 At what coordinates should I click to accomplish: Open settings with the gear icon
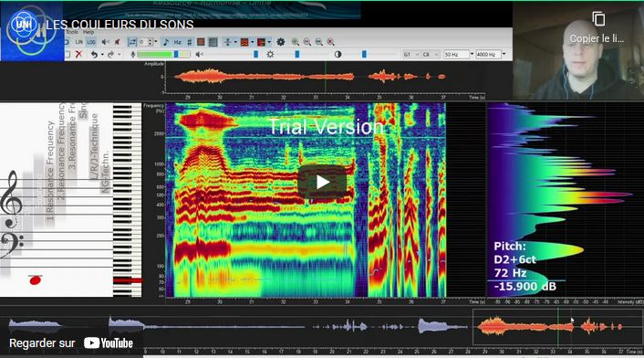click(x=281, y=42)
